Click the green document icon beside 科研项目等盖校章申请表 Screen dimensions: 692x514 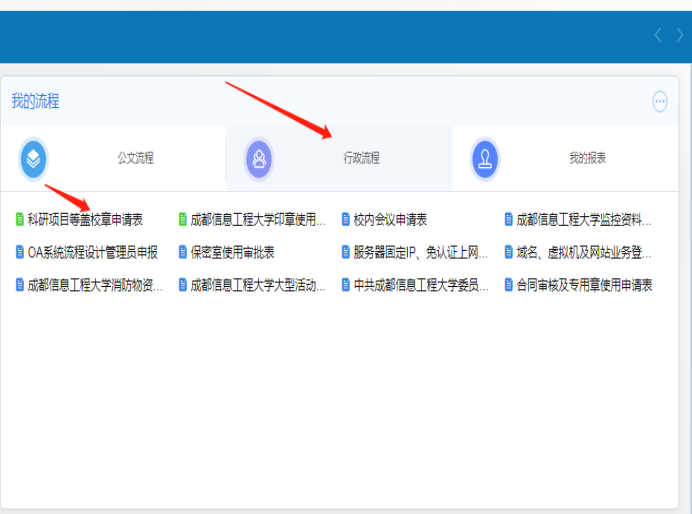[19, 219]
